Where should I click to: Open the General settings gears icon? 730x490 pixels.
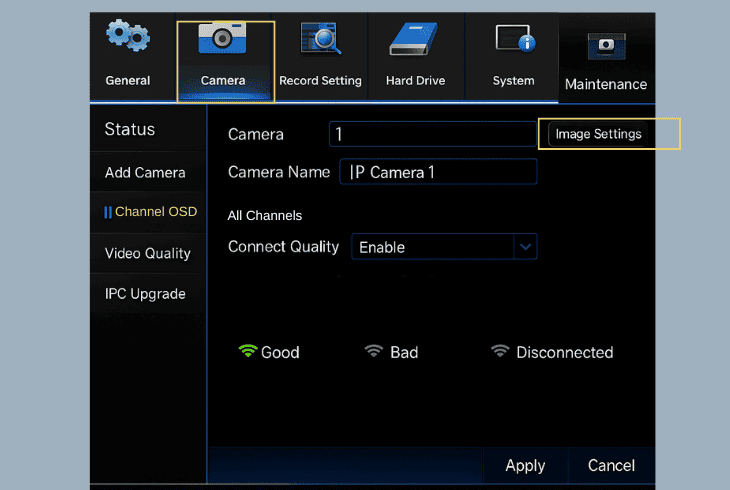(128, 35)
